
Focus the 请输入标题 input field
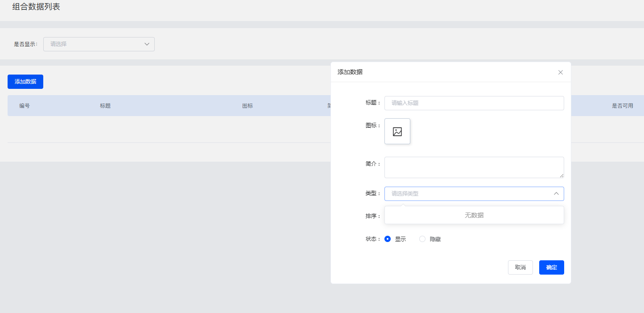(474, 103)
